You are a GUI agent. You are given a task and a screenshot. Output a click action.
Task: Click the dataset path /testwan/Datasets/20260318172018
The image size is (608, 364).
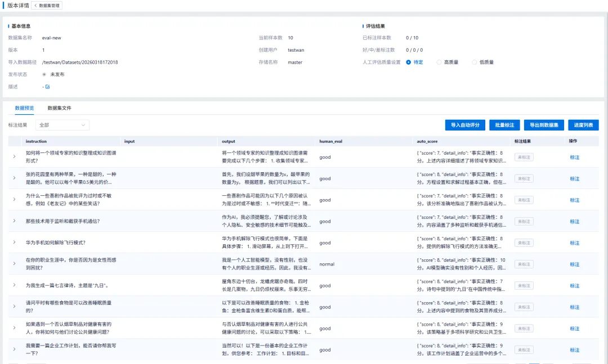coord(80,62)
